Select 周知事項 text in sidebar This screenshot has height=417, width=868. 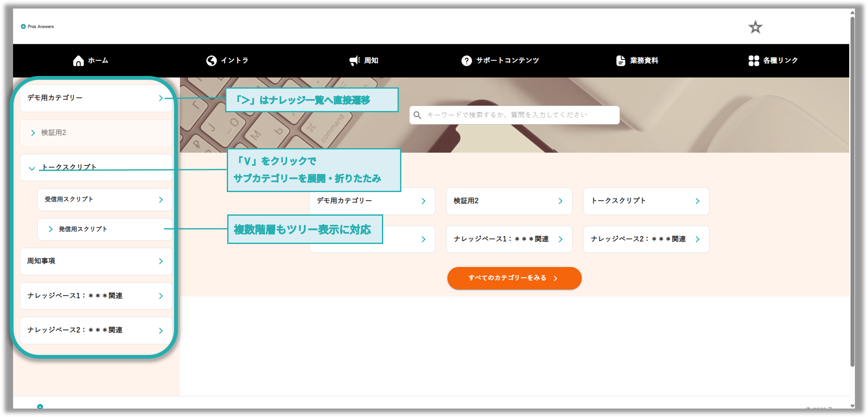click(x=41, y=261)
